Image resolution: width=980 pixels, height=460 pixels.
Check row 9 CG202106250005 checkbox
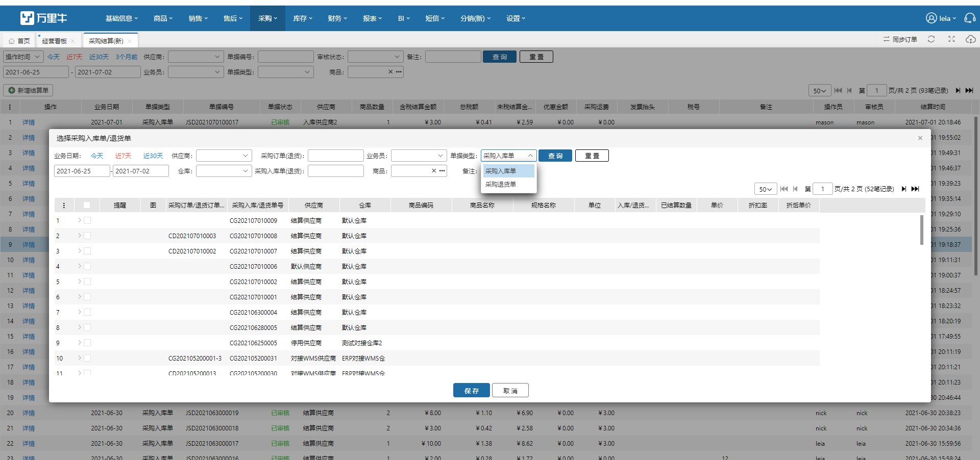[87, 343]
